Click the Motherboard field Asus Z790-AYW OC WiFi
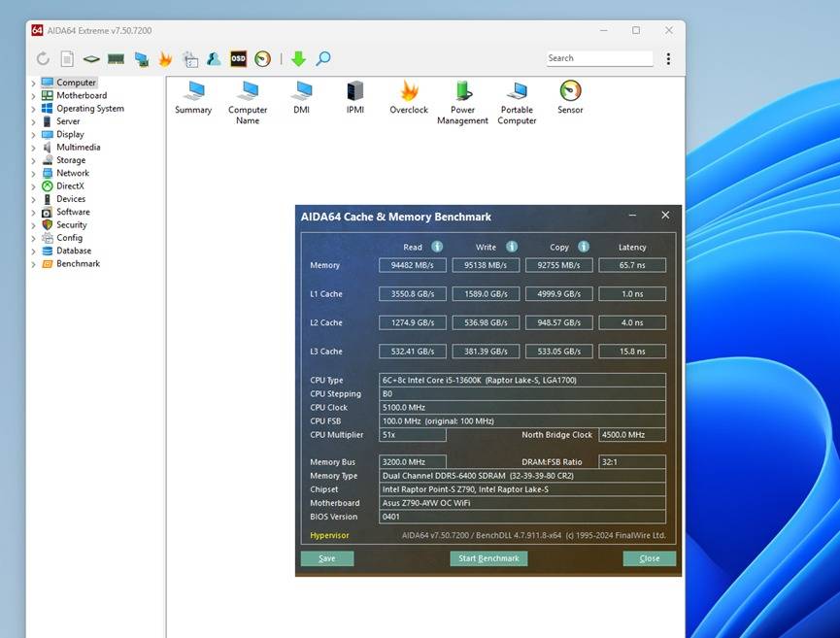 522,503
